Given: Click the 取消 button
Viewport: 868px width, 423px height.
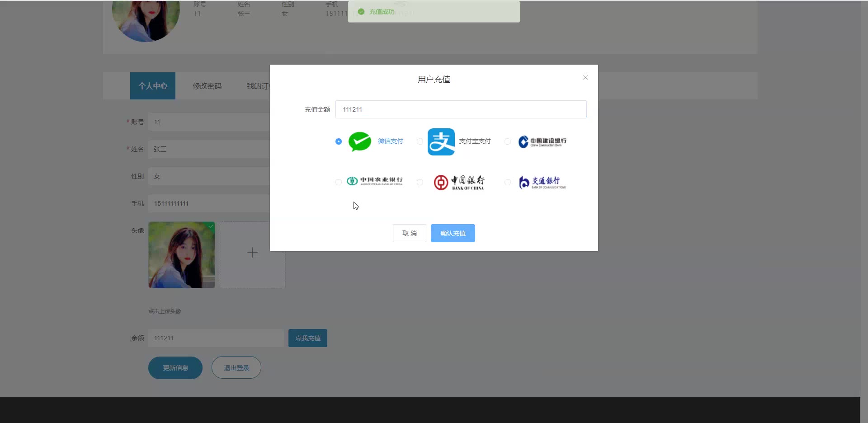Looking at the screenshot, I should [410, 233].
